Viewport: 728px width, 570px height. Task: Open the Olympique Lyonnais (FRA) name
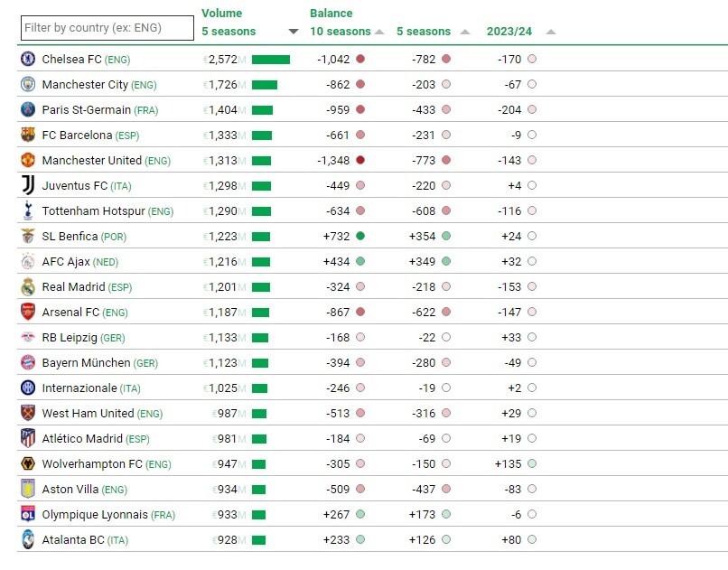[108, 515]
